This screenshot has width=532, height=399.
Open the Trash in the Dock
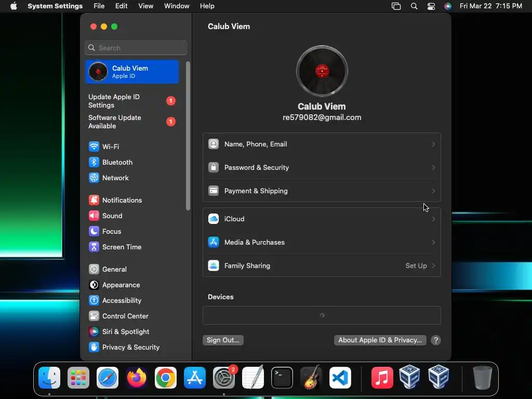[x=482, y=378]
